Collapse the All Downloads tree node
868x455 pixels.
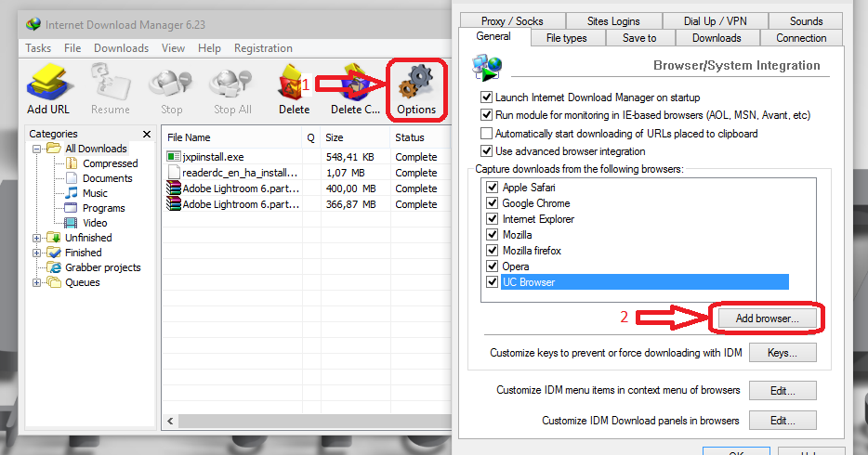(36, 149)
